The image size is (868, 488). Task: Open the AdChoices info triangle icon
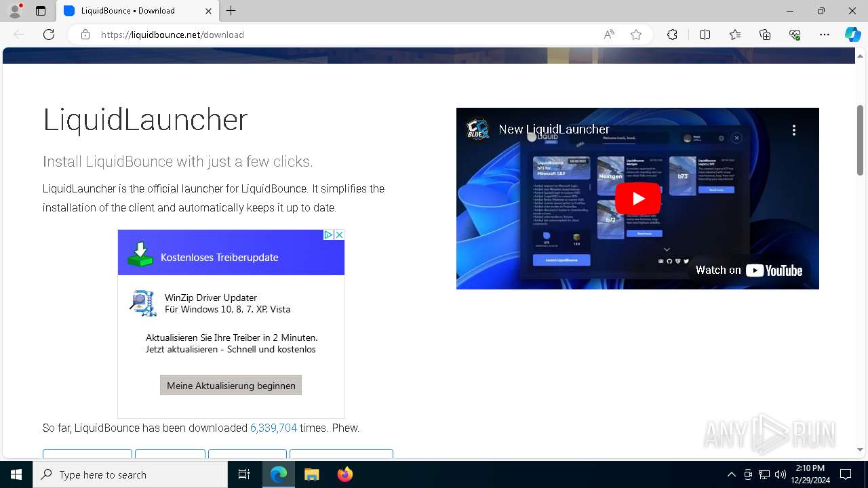pos(328,235)
